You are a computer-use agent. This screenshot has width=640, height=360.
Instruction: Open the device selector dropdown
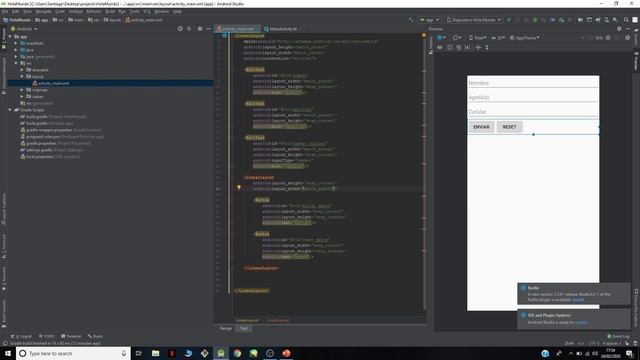tap(473, 20)
